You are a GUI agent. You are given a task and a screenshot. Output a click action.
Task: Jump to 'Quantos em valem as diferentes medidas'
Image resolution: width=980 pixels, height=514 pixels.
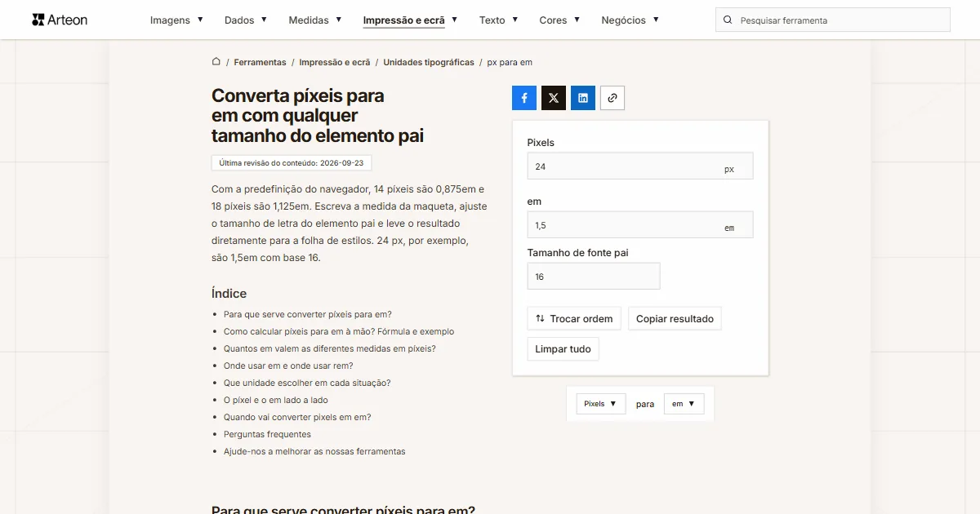(330, 348)
